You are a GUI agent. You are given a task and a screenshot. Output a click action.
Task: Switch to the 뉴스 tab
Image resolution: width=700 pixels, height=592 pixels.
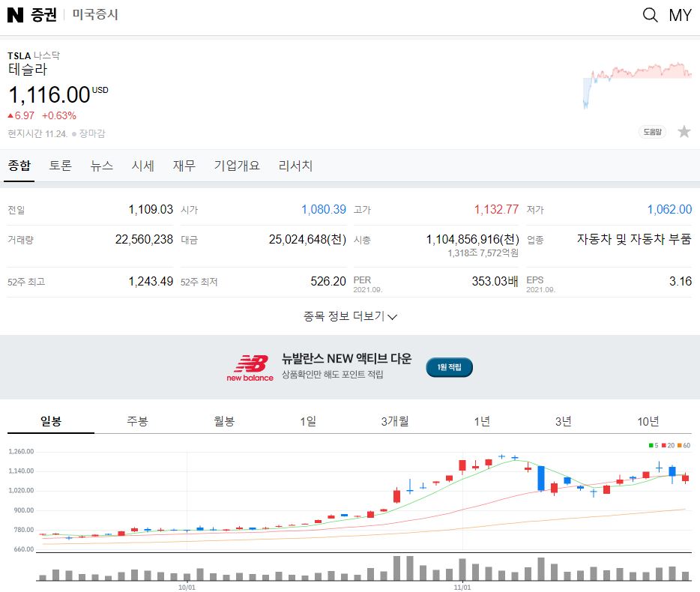[102, 166]
